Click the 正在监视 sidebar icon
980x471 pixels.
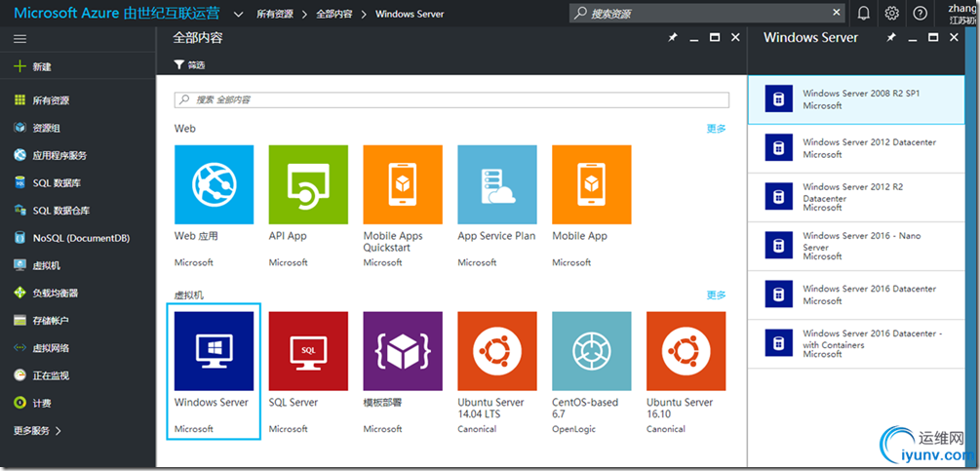pyautogui.click(x=20, y=375)
